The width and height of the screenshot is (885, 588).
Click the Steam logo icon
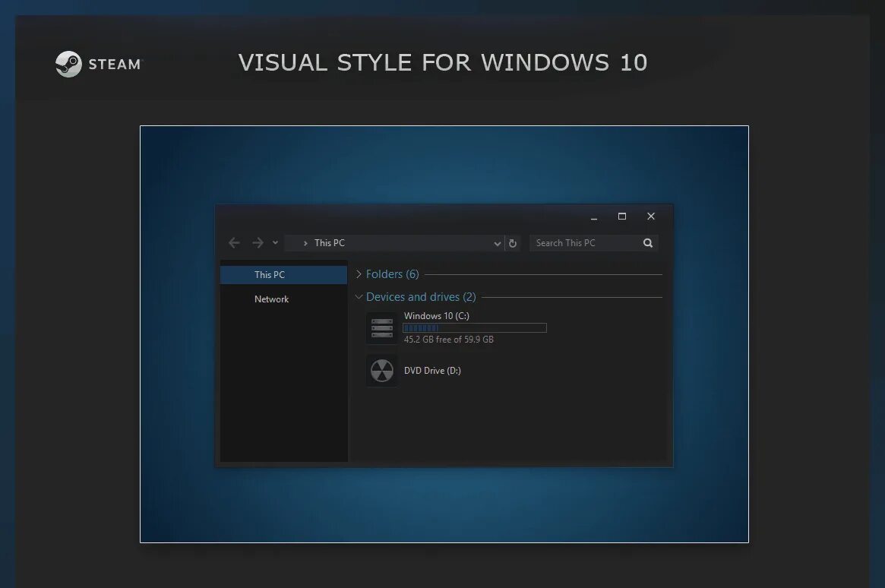pos(69,64)
